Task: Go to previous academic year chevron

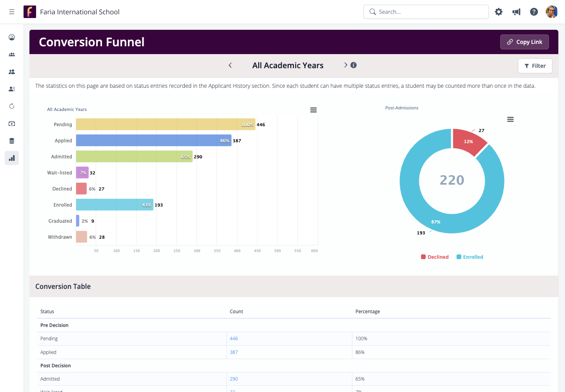Action: coord(230,65)
